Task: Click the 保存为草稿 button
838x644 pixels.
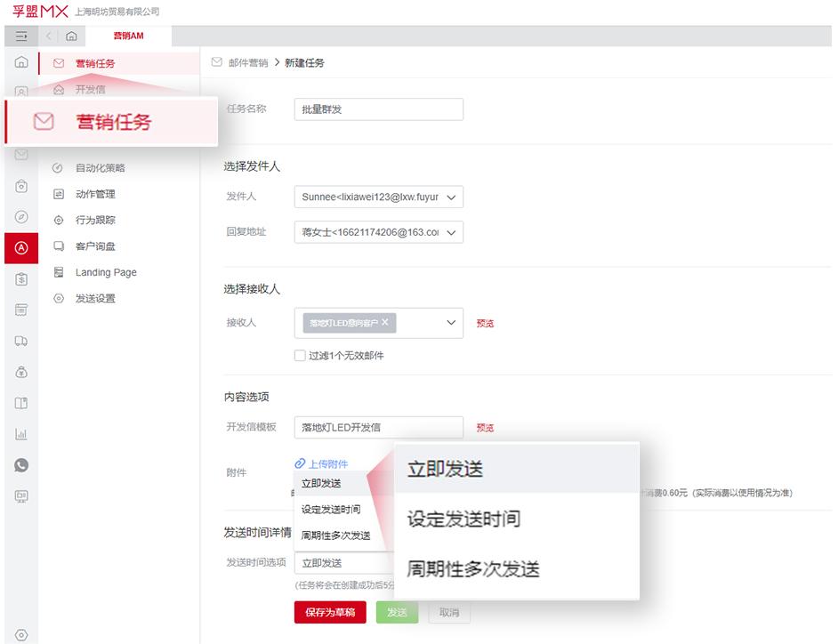Action: point(330,612)
